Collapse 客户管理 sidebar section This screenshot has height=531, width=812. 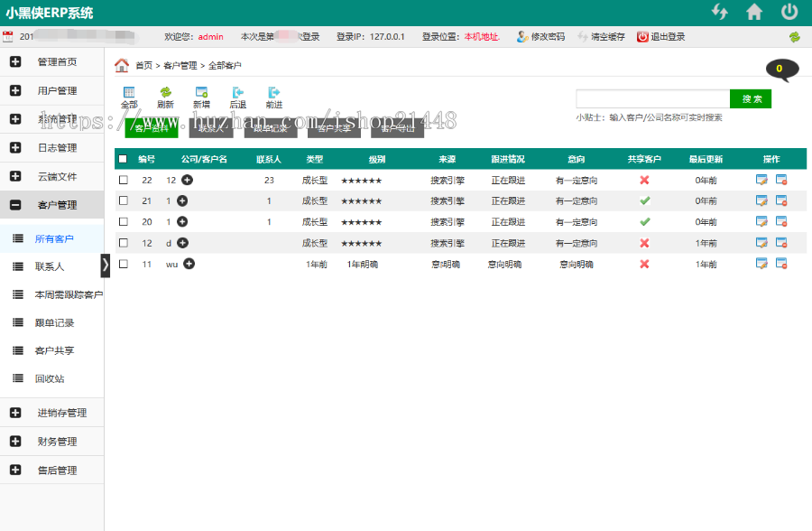pyautogui.click(x=51, y=205)
